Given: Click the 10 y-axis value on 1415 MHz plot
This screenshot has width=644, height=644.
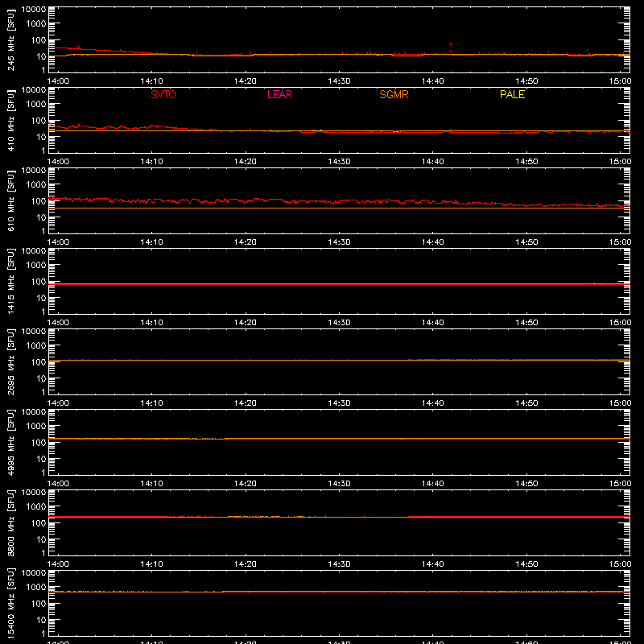Looking at the screenshot, I should [42, 298].
